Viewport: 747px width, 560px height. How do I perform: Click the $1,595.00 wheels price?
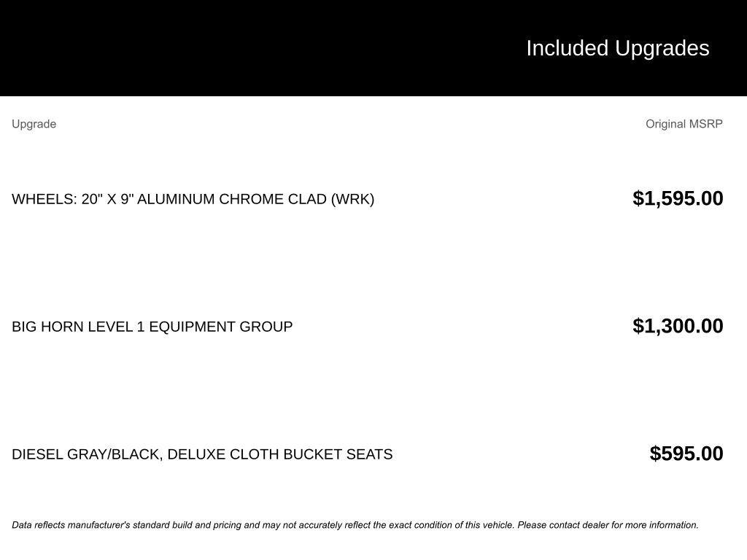point(678,198)
